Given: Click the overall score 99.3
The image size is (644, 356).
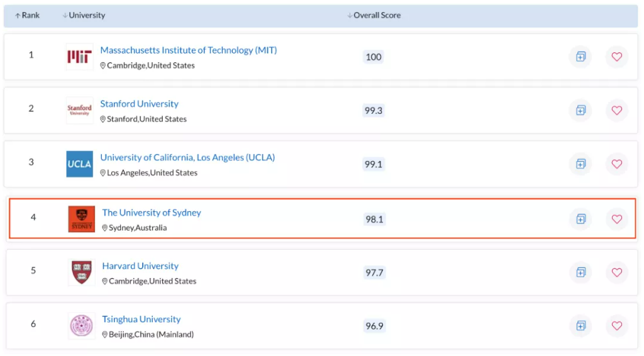Looking at the screenshot, I should (x=374, y=111).
